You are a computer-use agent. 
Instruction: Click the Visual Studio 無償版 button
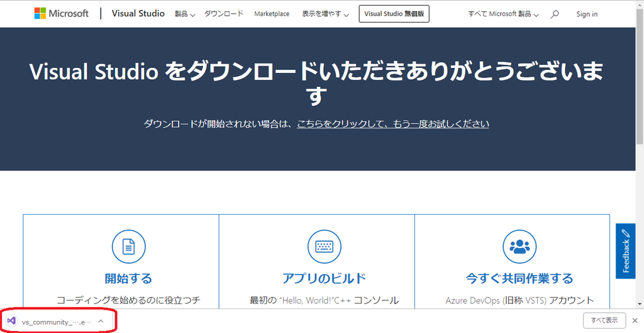click(394, 14)
